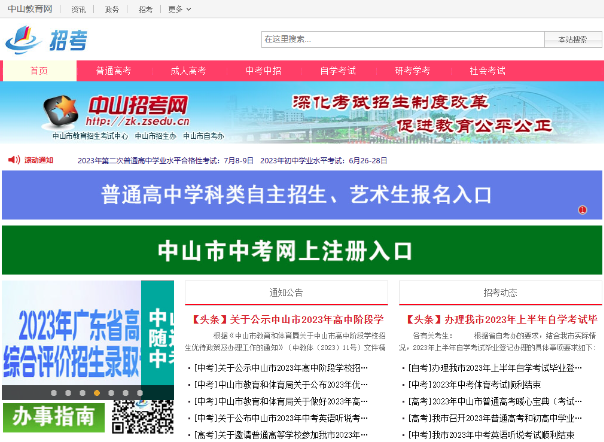
Task: Select the 首页 navigation tab
Action: click(x=39, y=71)
